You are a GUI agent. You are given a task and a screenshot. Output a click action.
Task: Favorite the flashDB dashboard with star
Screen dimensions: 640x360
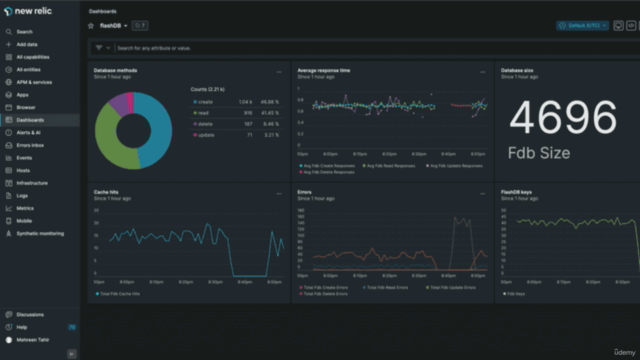pyautogui.click(x=91, y=26)
